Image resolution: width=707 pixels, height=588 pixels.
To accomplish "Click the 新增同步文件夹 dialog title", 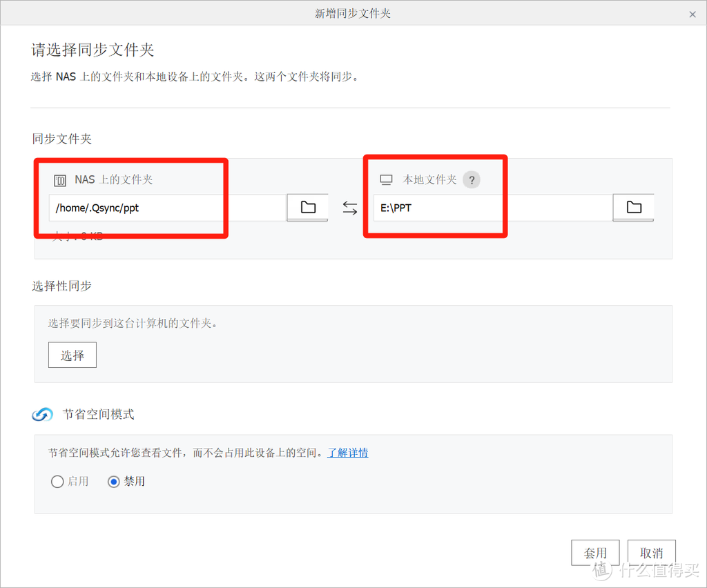I will click(x=353, y=12).
